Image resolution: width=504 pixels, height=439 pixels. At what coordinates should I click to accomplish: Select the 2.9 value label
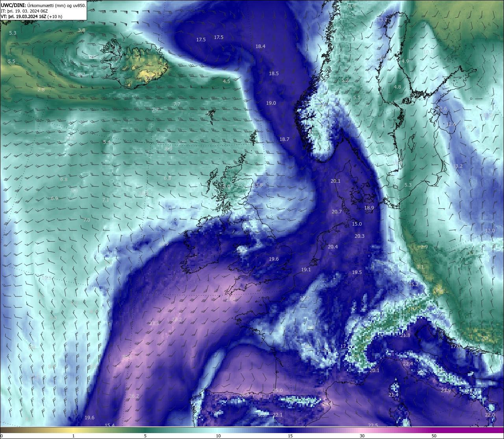point(424,246)
